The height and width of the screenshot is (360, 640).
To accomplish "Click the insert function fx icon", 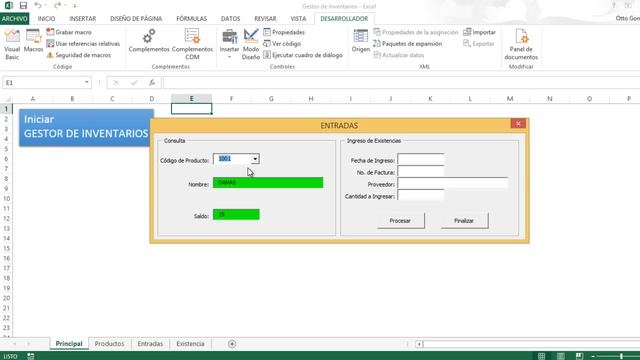I will point(152,82).
